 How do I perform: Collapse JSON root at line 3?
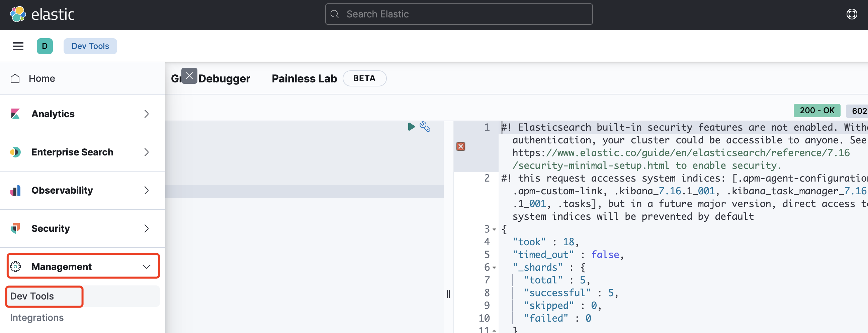tap(494, 229)
